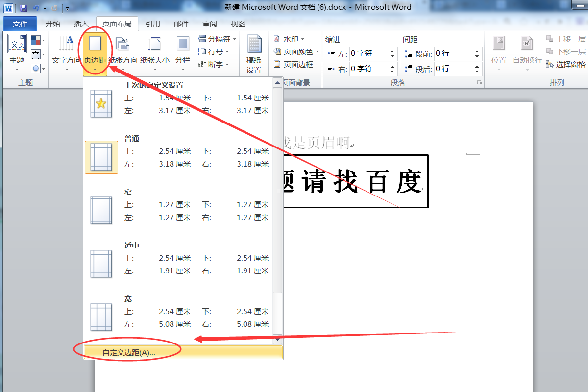
Task: Open paragraph dialog launcher in 段落 group
Action: click(479, 83)
